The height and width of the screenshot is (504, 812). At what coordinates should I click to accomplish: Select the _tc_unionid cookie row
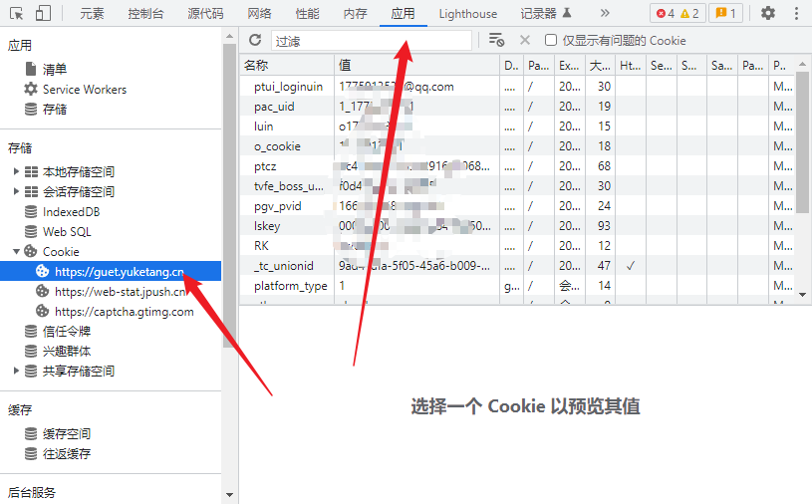pyautogui.click(x=517, y=266)
